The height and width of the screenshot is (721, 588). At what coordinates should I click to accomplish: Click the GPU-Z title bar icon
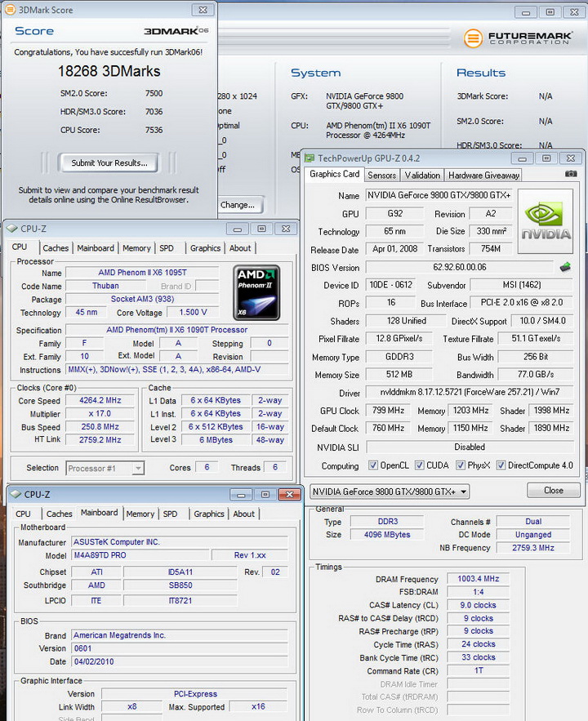[x=310, y=158]
